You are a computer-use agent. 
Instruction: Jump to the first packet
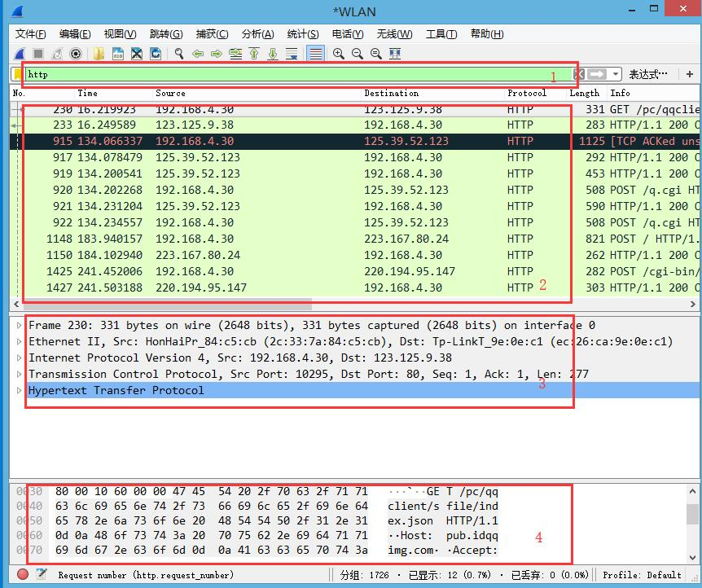pyautogui.click(x=254, y=55)
